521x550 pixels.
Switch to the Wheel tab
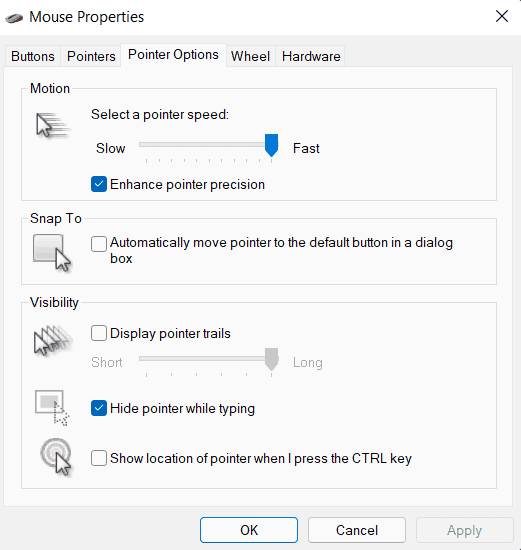click(x=251, y=56)
